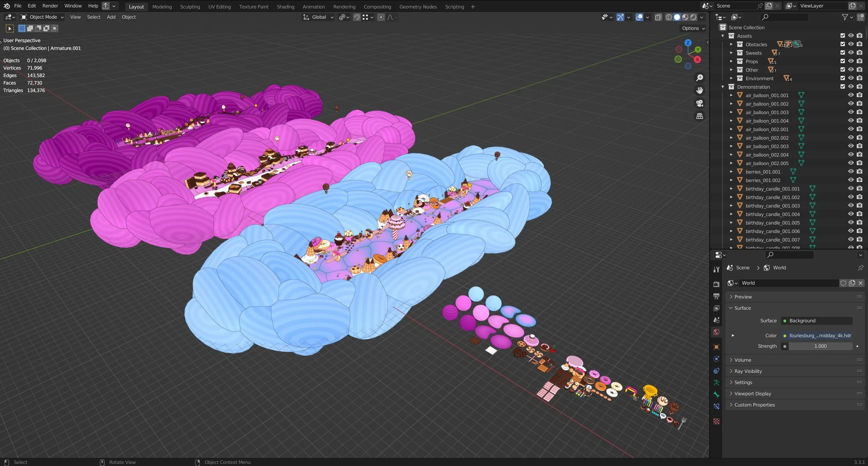The width and height of the screenshot is (868, 466).
Task: Toggle X-ray viewport display icon
Action: click(x=658, y=17)
